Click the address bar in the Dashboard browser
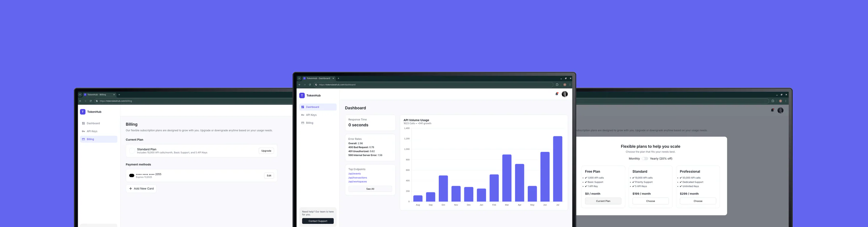868x227 pixels. pos(433,85)
